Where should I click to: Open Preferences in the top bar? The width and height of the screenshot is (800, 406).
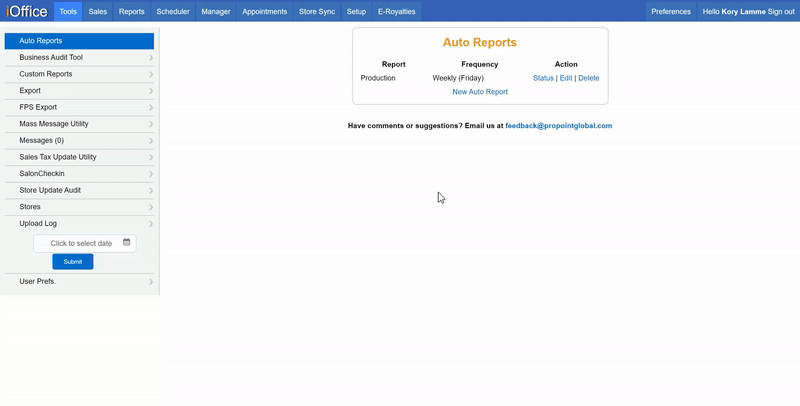click(671, 11)
